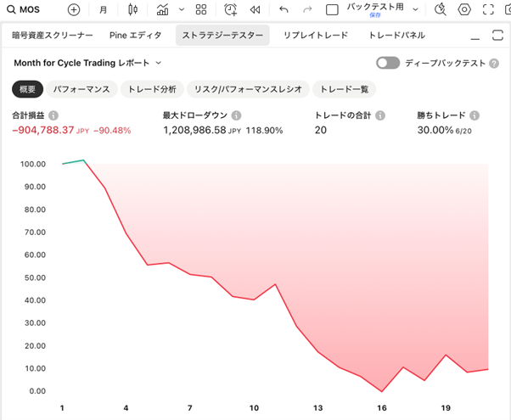Viewport: 511px width, 420px height.
Task: Switch to Pine エディタ tab
Action: coord(135,35)
